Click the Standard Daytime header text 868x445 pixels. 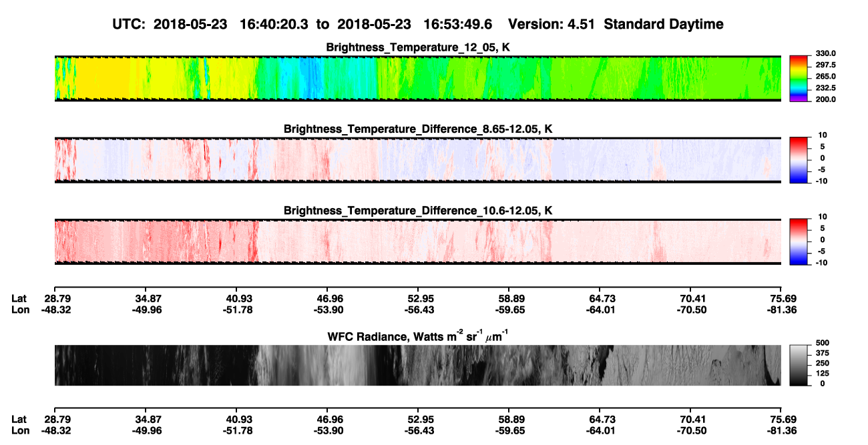[x=663, y=24]
